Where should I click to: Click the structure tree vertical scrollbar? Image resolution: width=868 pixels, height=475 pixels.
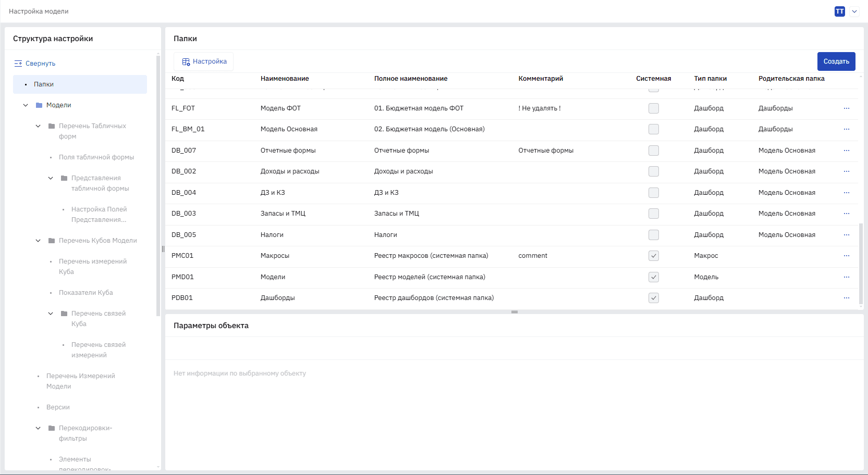(158, 185)
